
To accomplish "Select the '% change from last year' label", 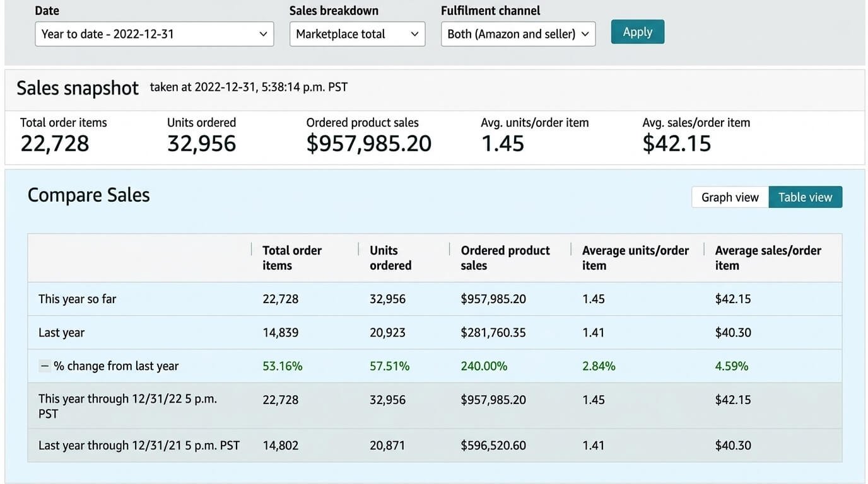I will [116, 366].
